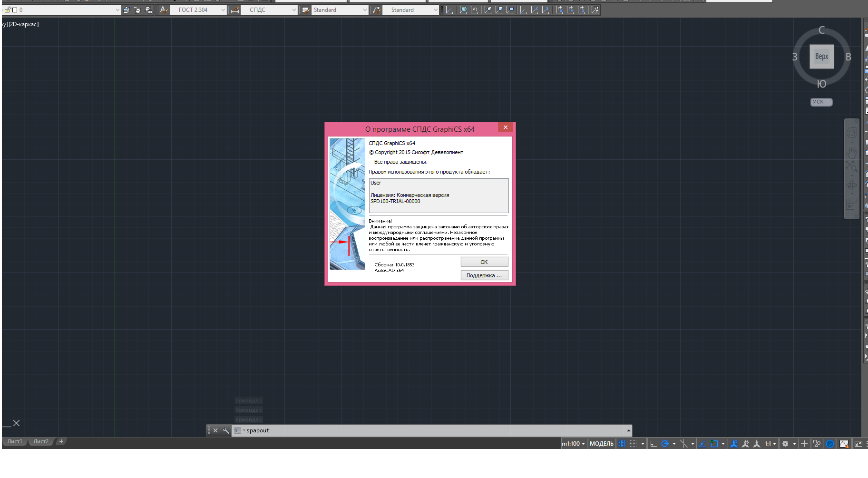Viewport: 868px width, 478px height.
Task: Open the object snap options arrow
Action: (723, 444)
